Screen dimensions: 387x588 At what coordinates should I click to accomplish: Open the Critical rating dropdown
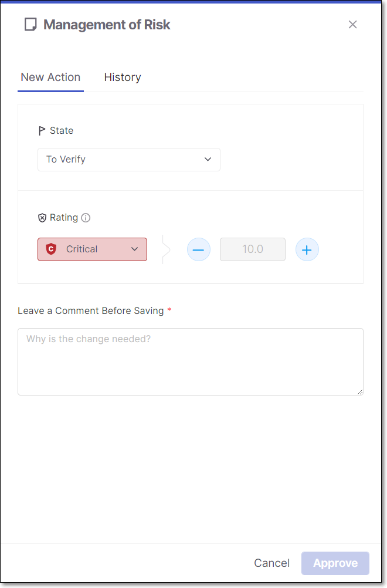[x=92, y=249]
